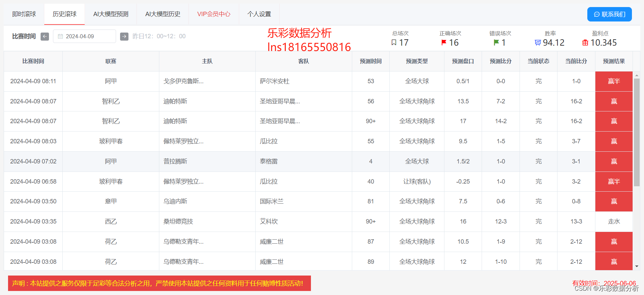Click 预测盘口 column header

463,61
